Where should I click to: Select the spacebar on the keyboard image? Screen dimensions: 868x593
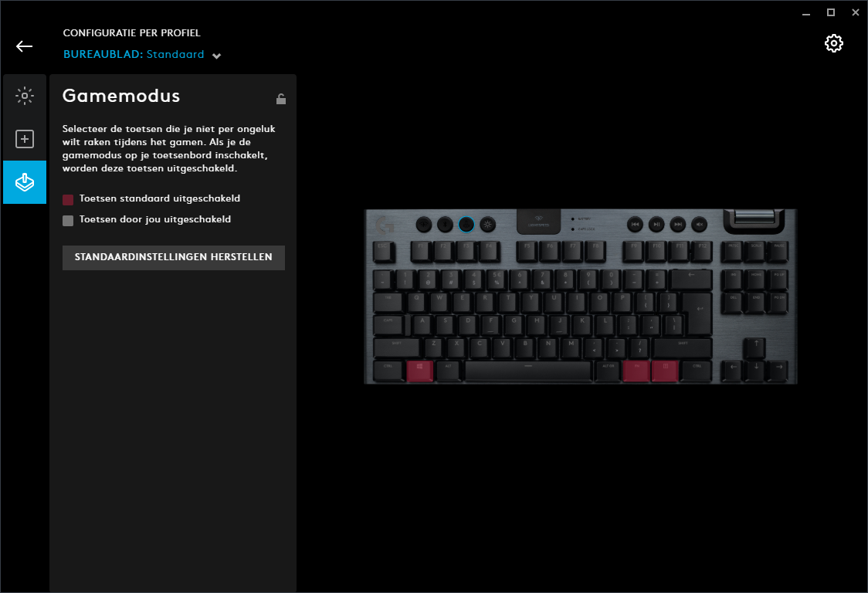click(528, 371)
